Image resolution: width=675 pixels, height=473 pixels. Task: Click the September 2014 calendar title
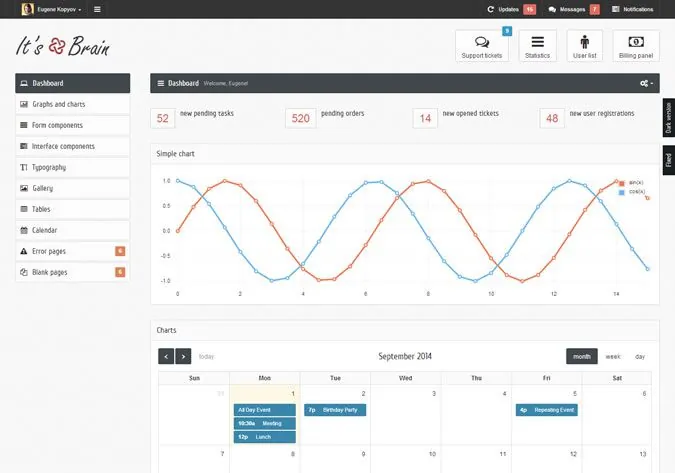pos(405,356)
